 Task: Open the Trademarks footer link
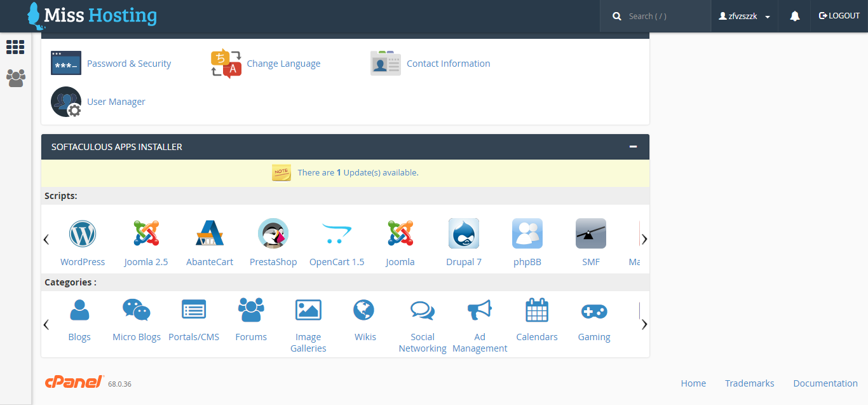click(x=750, y=383)
